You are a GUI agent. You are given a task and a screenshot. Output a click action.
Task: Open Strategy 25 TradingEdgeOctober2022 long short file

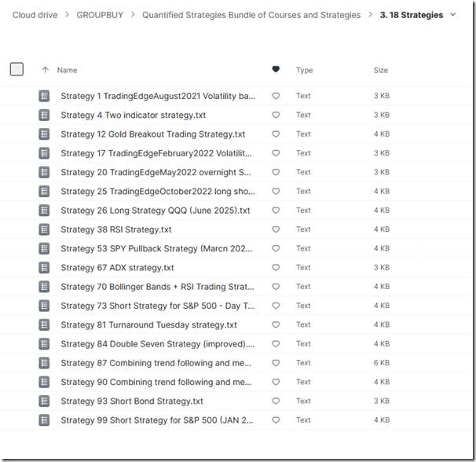click(158, 192)
